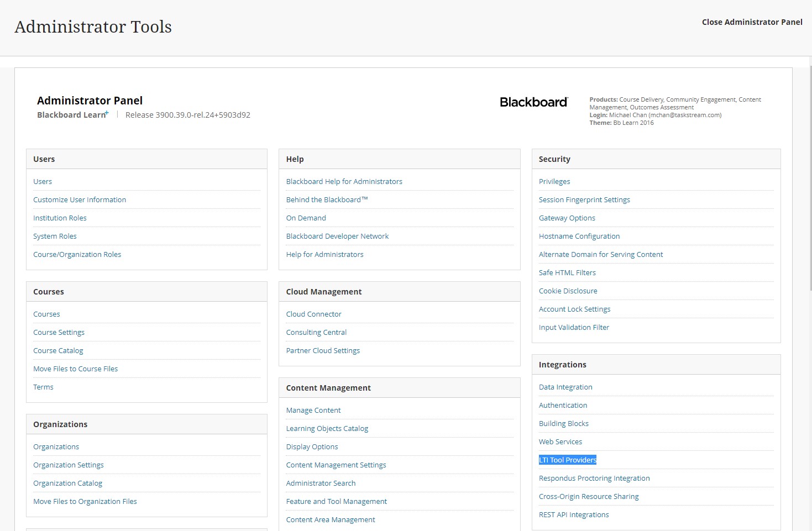Open System Roles
Image resolution: width=812 pixels, height=531 pixels.
55,236
